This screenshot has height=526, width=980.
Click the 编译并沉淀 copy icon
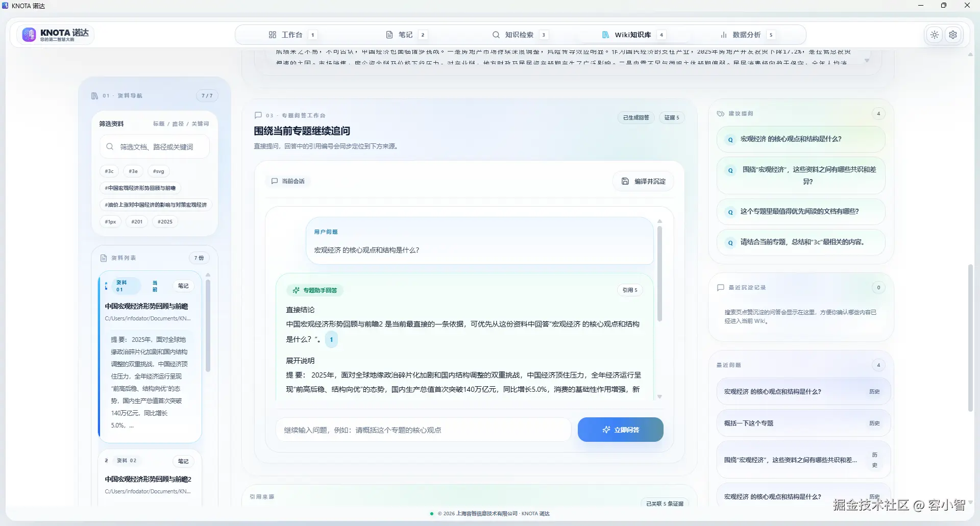[625, 181]
